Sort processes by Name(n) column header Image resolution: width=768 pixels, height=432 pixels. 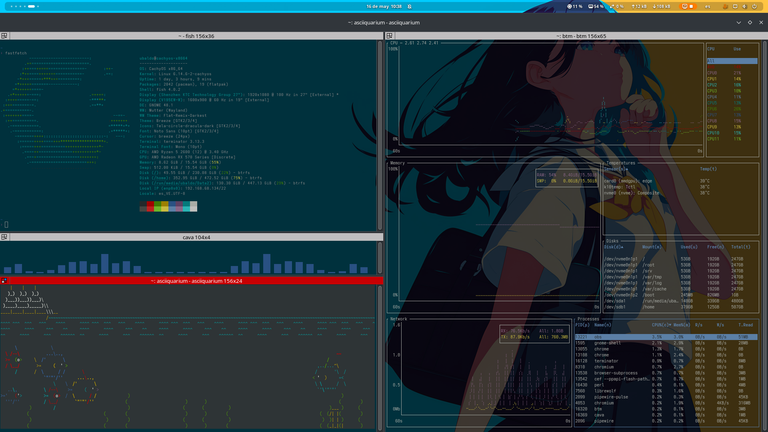[x=603, y=325]
